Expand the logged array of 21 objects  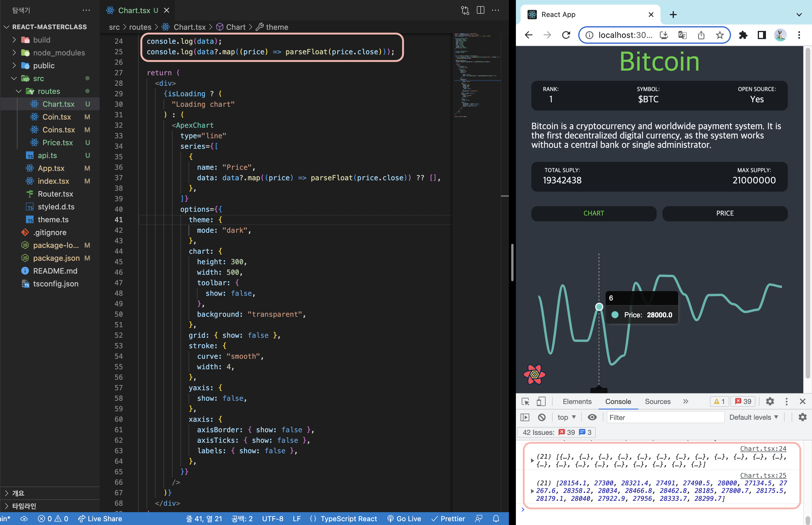(532, 460)
